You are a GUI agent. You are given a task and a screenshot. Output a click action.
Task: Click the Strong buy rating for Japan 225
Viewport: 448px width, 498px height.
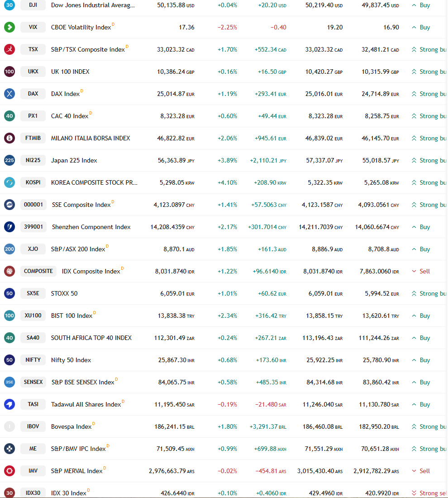click(x=429, y=160)
